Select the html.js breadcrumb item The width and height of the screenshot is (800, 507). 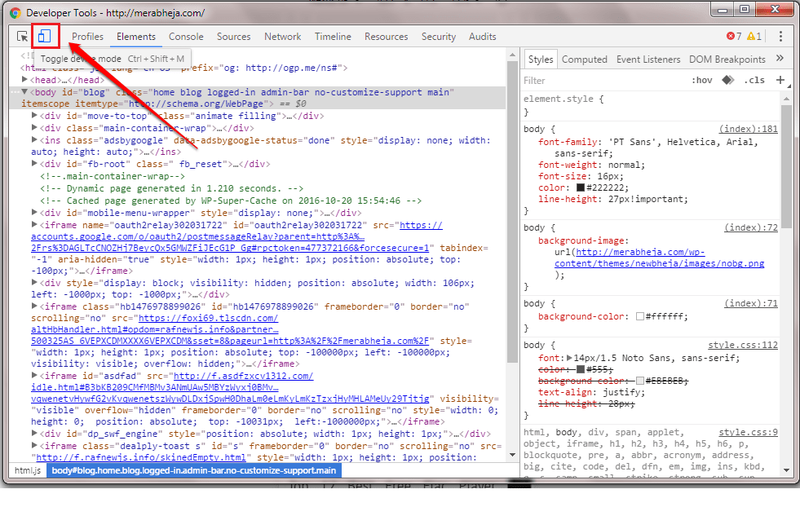[x=27, y=470]
